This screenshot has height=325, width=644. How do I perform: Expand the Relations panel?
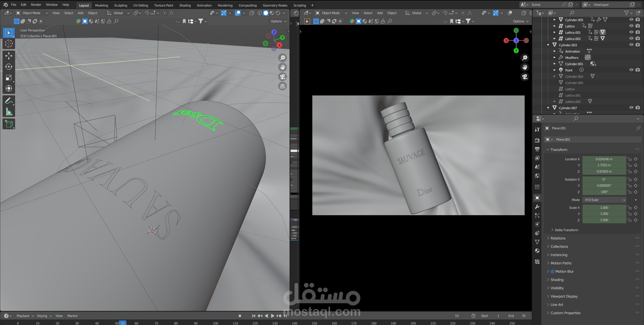point(558,238)
